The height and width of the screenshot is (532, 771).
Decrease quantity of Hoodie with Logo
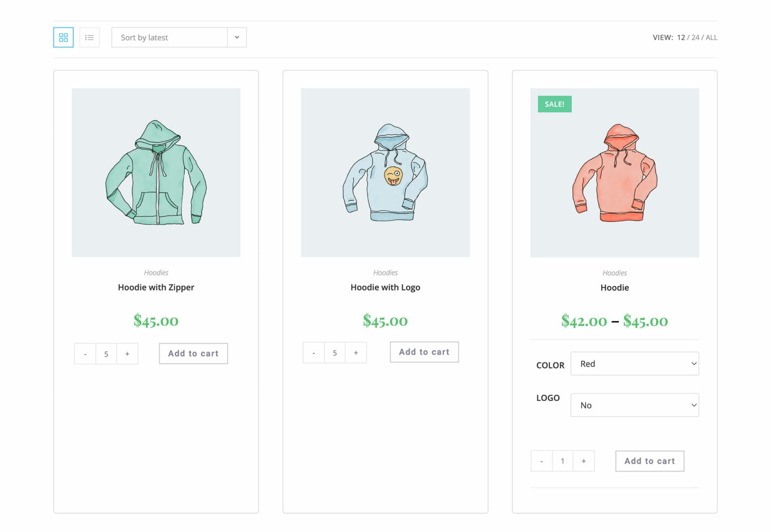[x=313, y=352]
